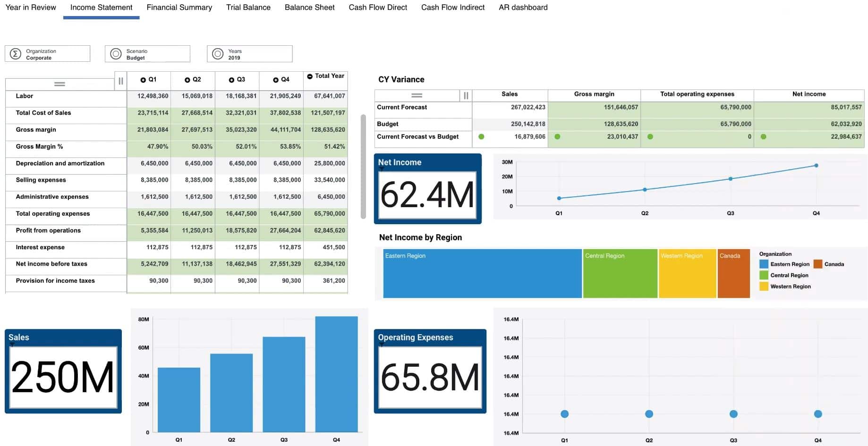Open the Years 2019 selector

249,54
